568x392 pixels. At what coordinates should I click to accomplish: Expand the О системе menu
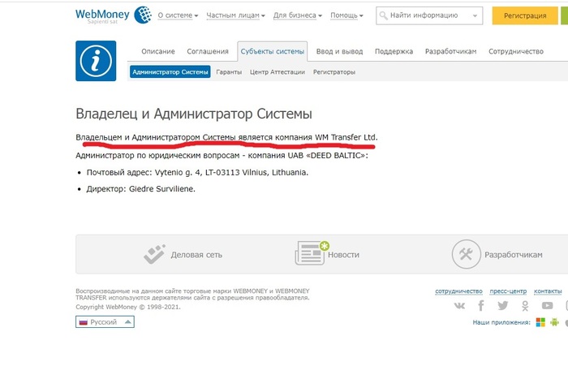[178, 15]
